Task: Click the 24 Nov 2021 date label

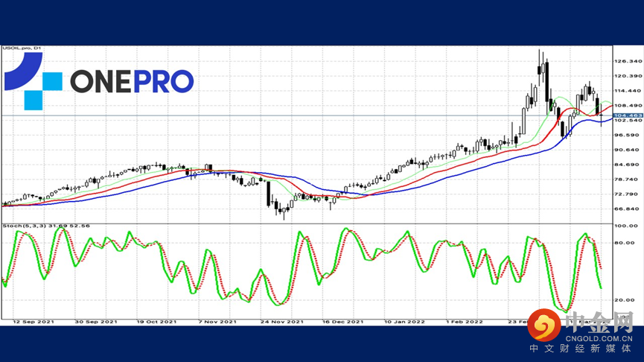Action: click(x=281, y=322)
